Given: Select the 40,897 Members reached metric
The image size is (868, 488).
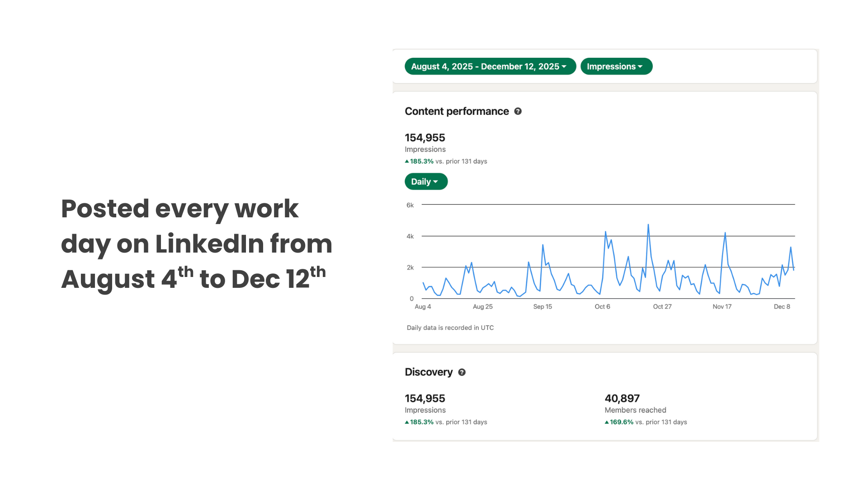Looking at the screenshot, I should pyautogui.click(x=622, y=399).
